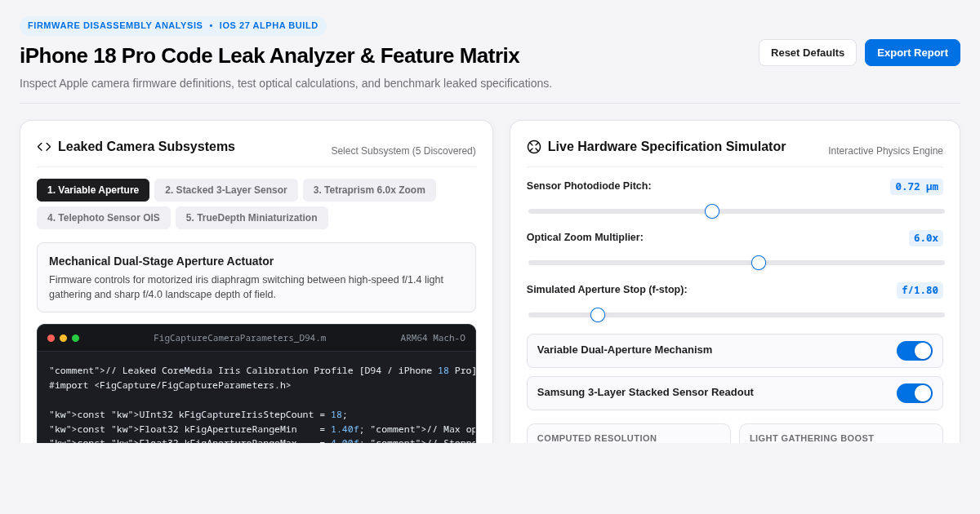Toggle Variable Dual-Aperture Mechanism switch
980x514 pixels.
pyautogui.click(x=915, y=351)
